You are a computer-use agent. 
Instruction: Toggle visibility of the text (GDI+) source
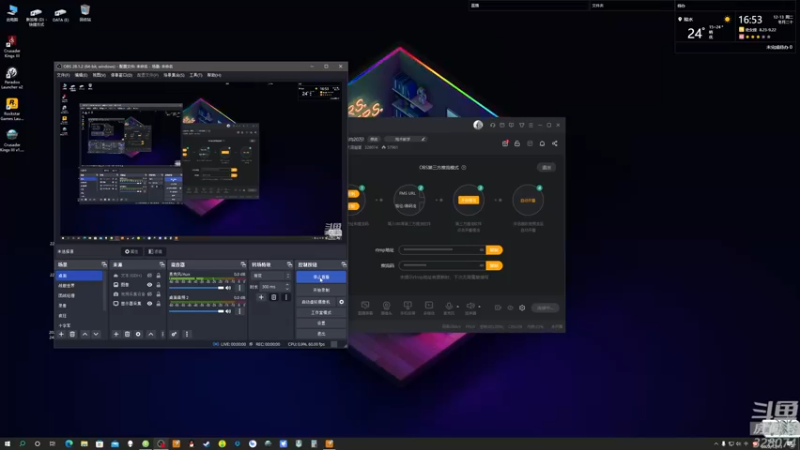(149, 276)
